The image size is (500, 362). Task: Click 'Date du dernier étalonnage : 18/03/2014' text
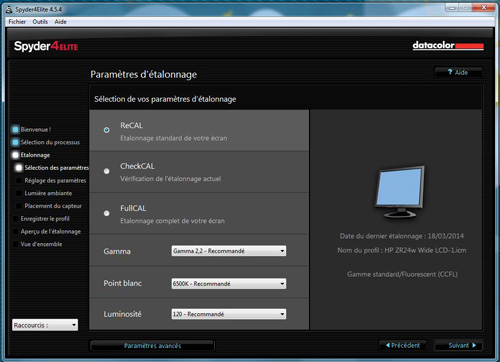[x=402, y=236]
